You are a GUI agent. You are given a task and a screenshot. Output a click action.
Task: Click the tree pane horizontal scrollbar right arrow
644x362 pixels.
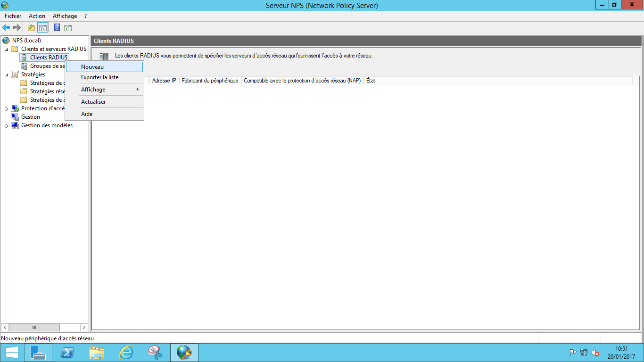click(x=84, y=327)
